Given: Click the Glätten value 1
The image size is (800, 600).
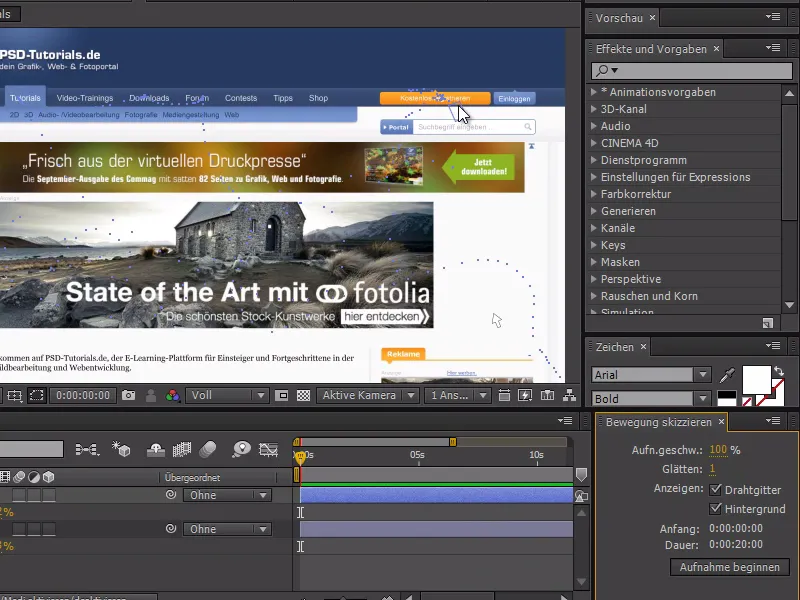Looking at the screenshot, I should [712, 469].
